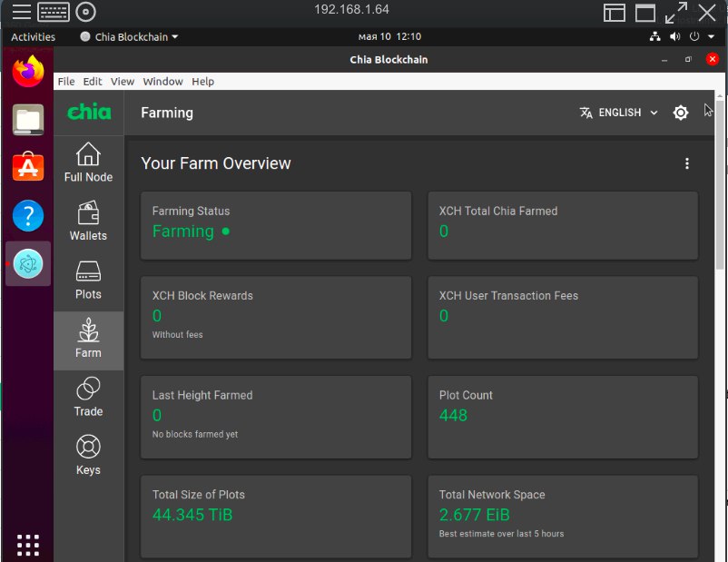Click the translate language icon

pyautogui.click(x=585, y=113)
